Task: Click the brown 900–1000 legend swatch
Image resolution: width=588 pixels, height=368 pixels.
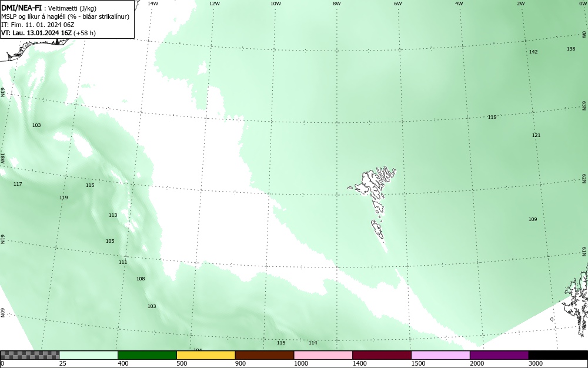Action: (x=265, y=355)
